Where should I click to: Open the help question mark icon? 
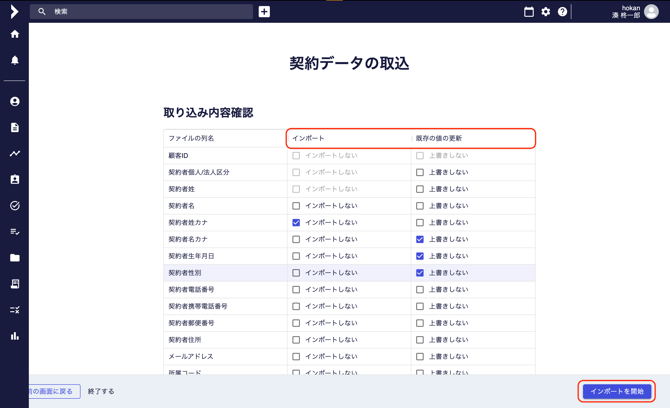(562, 12)
